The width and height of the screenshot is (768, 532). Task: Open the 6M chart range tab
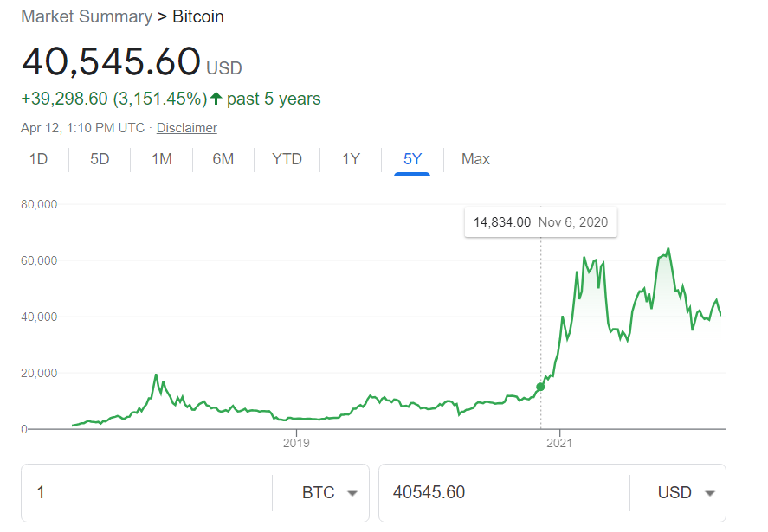[223, 159]
